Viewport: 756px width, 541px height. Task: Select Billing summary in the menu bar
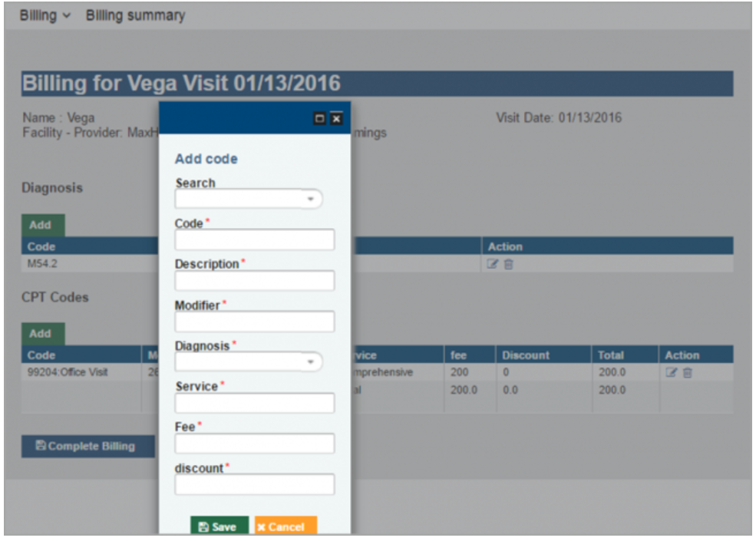tap(135, 15)
